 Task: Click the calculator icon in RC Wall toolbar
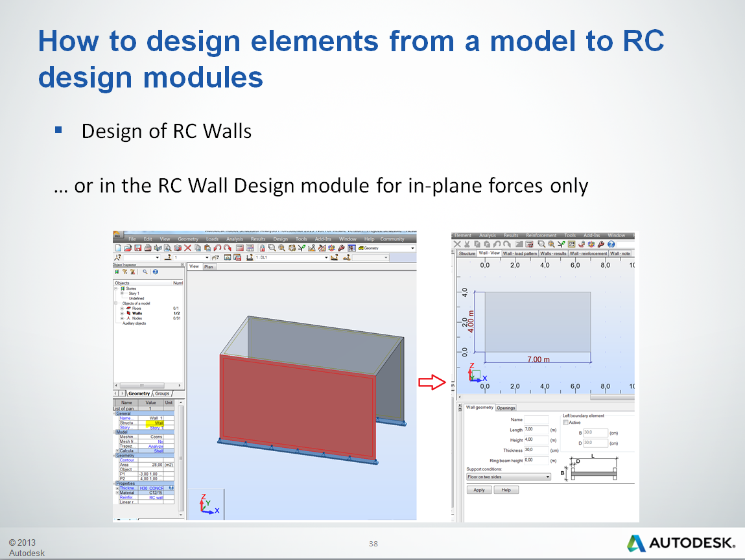(x=529, y=244)
